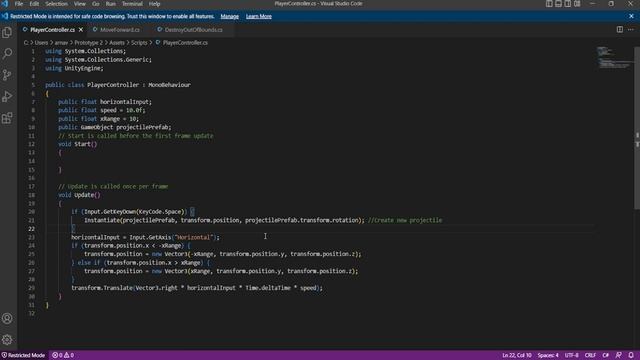Image resolution: width=640 pixels, height=360 pixels.
Task: Click line number 18 in gutter
Action: 31,195
